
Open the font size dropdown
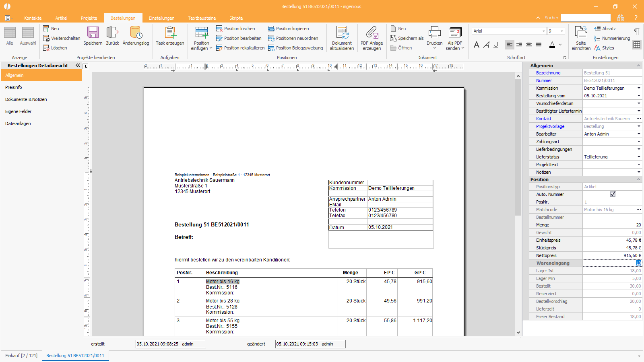[x=562, y=31]
